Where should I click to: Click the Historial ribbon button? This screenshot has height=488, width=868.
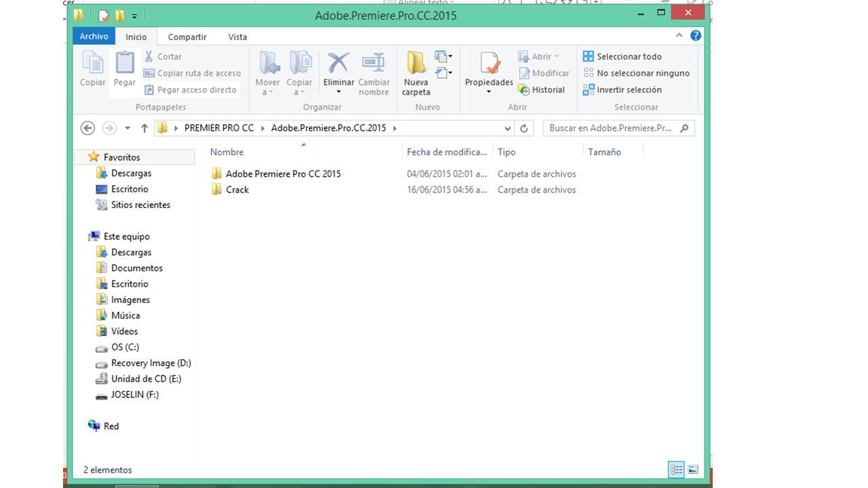coord(541,89)
